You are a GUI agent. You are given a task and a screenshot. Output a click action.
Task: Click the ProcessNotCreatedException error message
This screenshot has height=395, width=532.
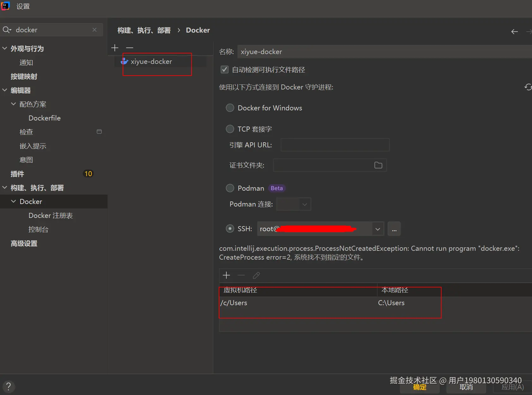click(369, 253)
